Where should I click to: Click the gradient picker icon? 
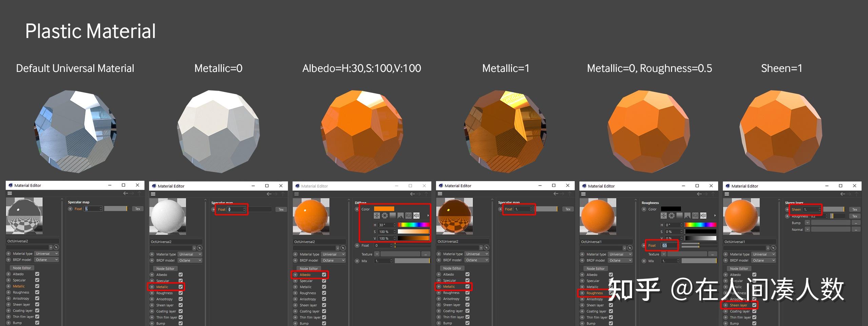click(x=393, y=215)
